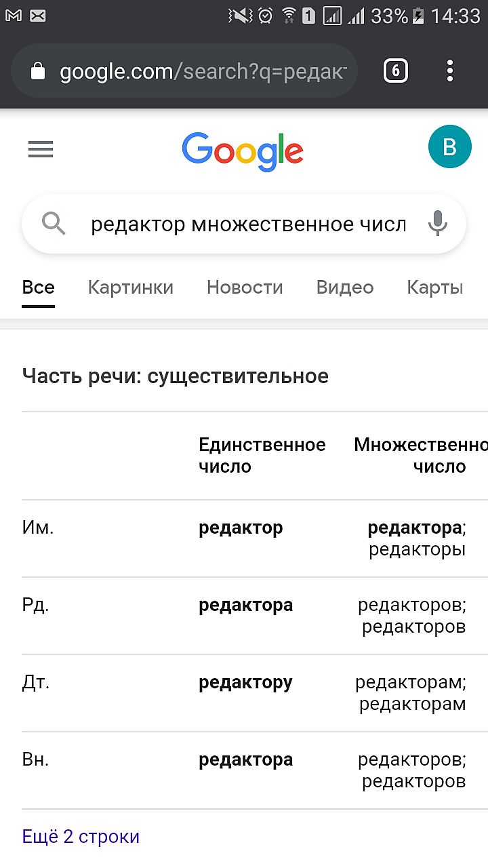Select the Карты tab
This screenshot has width=488, height=868.
[x=434, y=288]
